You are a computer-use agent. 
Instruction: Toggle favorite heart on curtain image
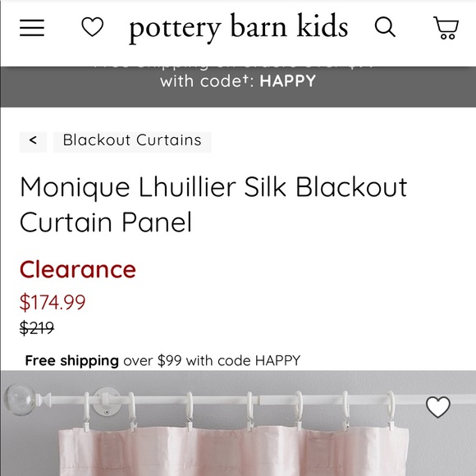tap(437, 407)
